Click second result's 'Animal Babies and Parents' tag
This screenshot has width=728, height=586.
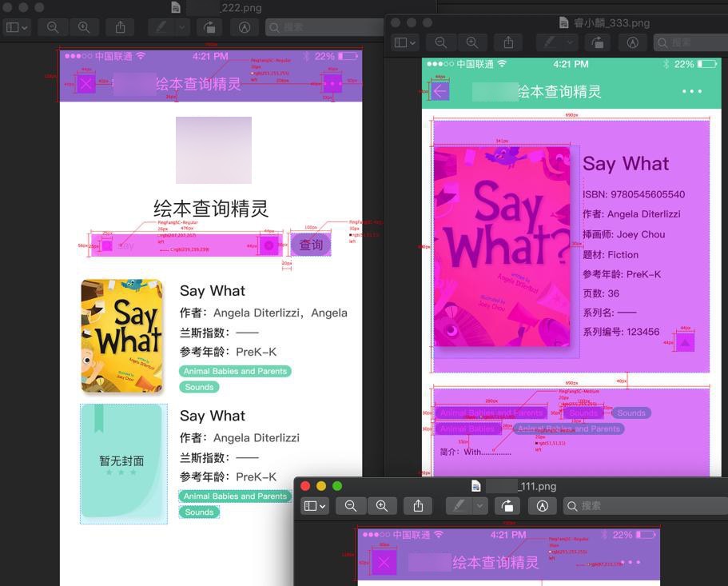coord(236,496)
